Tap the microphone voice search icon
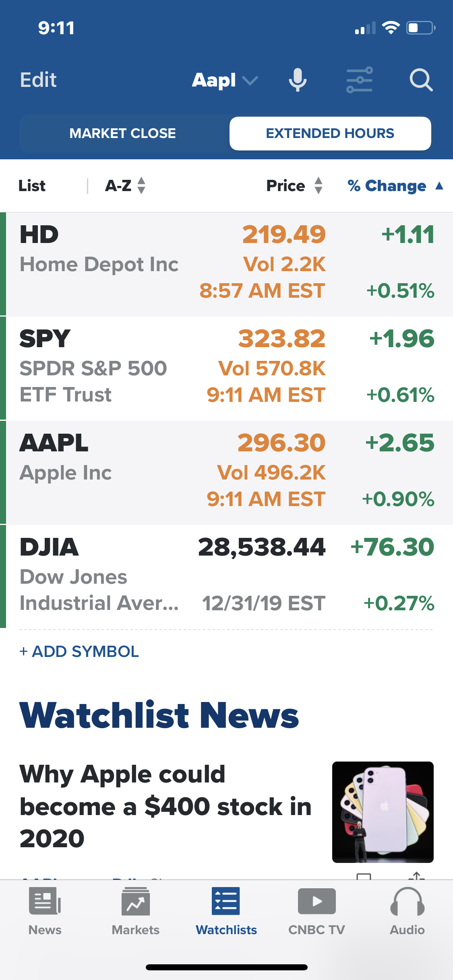The image size is (453, 980). [298, 80]
